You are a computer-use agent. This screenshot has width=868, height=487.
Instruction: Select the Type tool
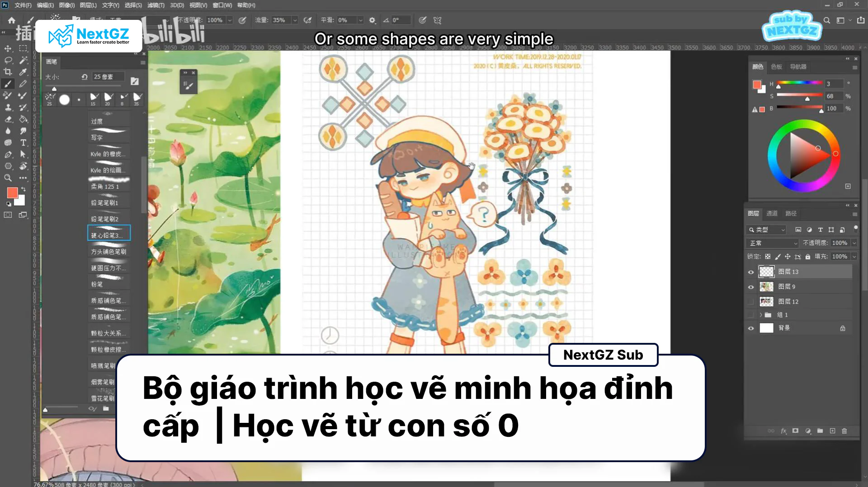tap(23, 143)
